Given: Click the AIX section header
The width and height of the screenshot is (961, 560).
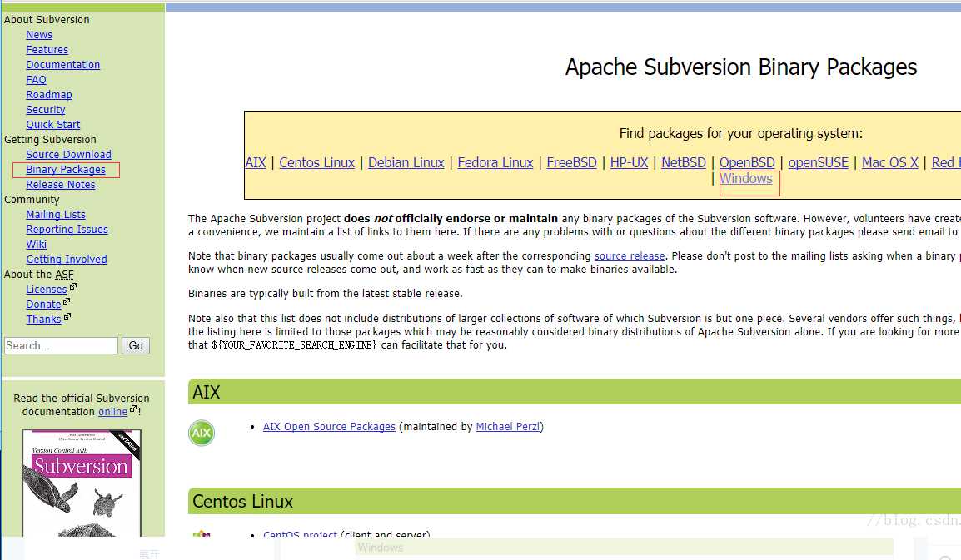Looking at the screenshot, I should 575,392.
